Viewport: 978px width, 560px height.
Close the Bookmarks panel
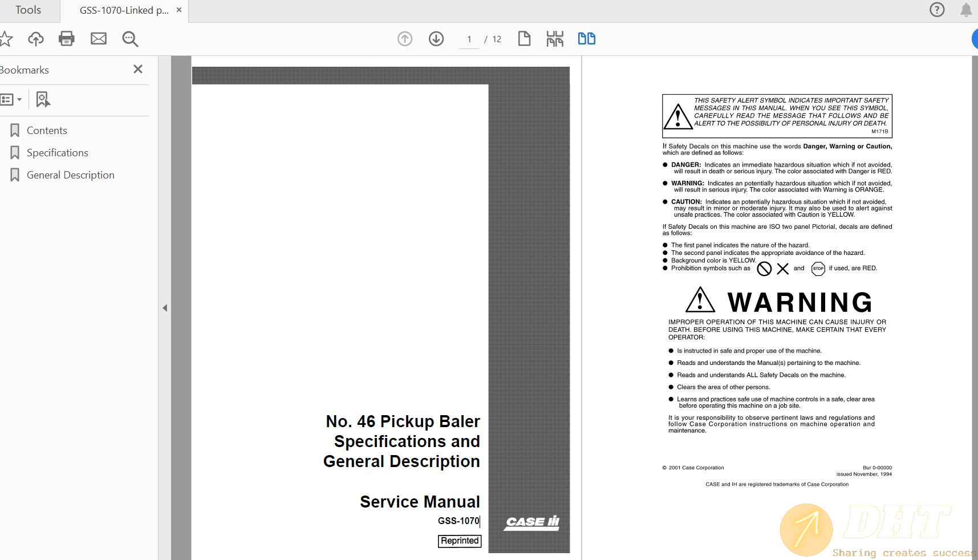(x=138, y=70)
